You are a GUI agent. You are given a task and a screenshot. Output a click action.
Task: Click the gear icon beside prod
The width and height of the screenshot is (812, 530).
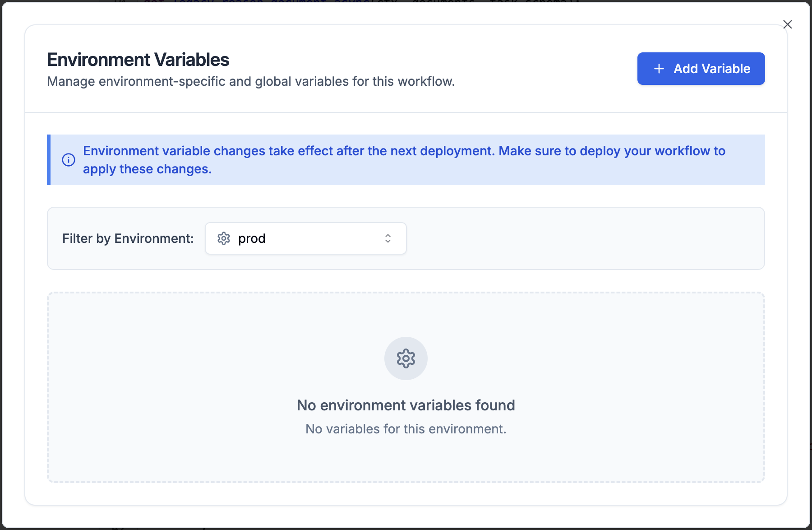(224, 238)
